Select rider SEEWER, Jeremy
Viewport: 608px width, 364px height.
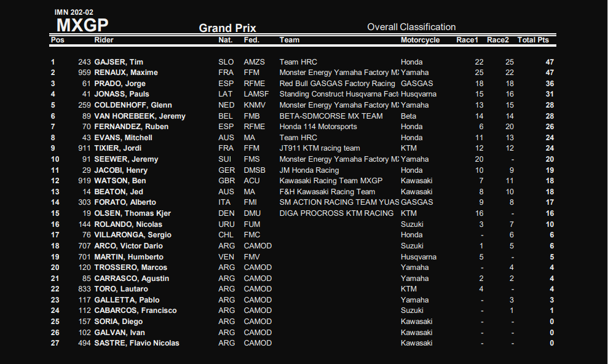click(x=126, y=159)
